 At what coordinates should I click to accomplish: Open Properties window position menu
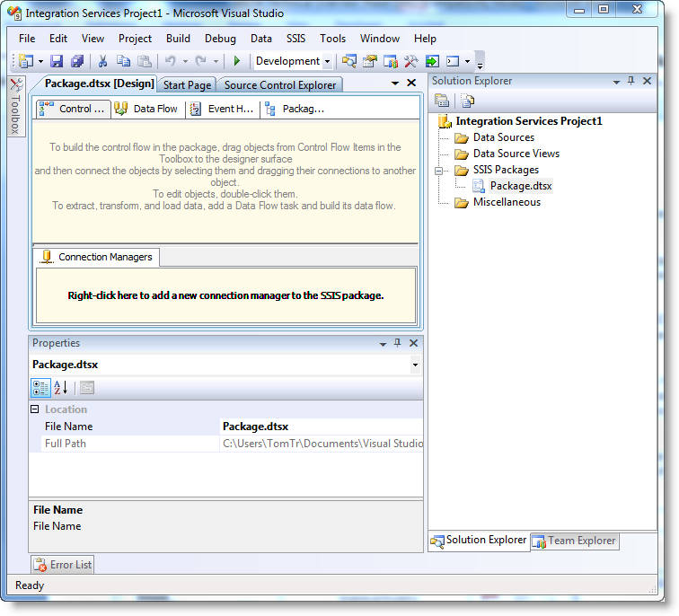(383, 344)
